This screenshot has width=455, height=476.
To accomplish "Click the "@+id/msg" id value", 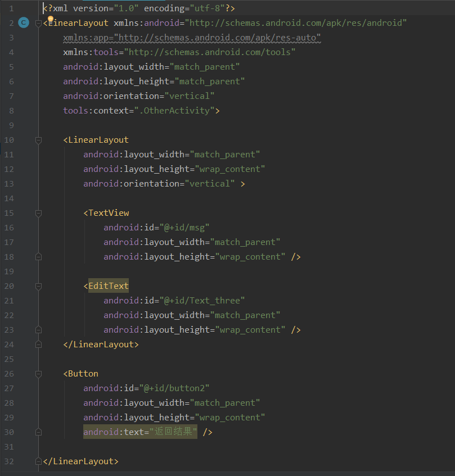I will tap(184, 228).
